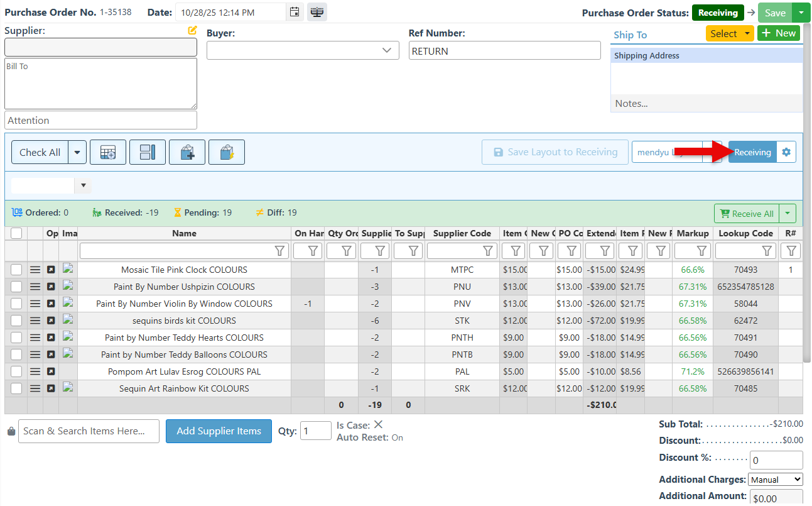Focus the Scan & Search Items field
Image resolution: width=812 pixels, height=506 pixels.
point(89,431)
